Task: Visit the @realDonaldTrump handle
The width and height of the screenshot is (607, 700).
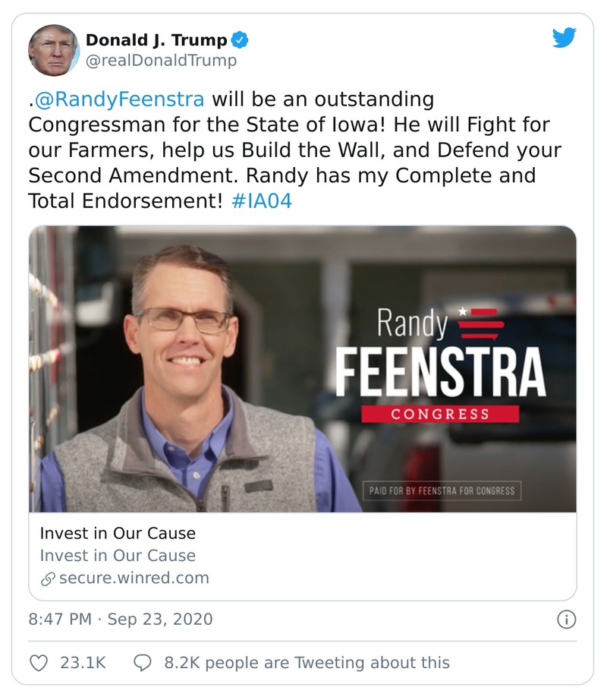Action: (x=161, y=61)
